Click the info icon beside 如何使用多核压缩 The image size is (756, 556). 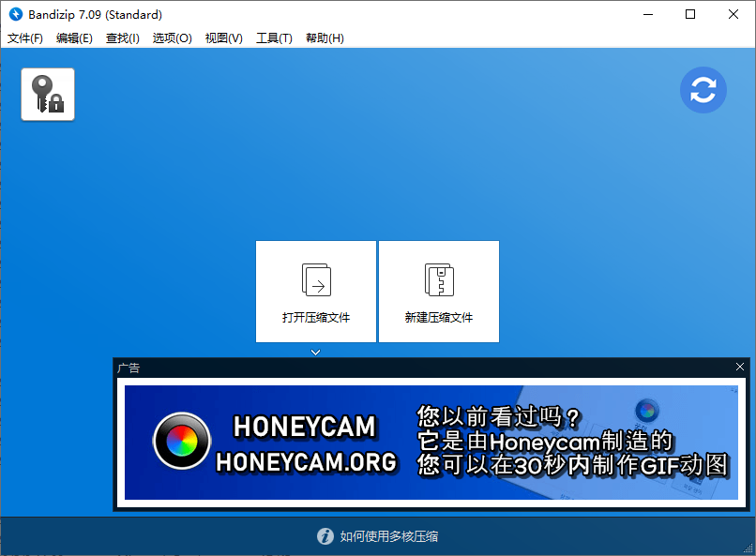pyautogui.click(x=325, y=536)
